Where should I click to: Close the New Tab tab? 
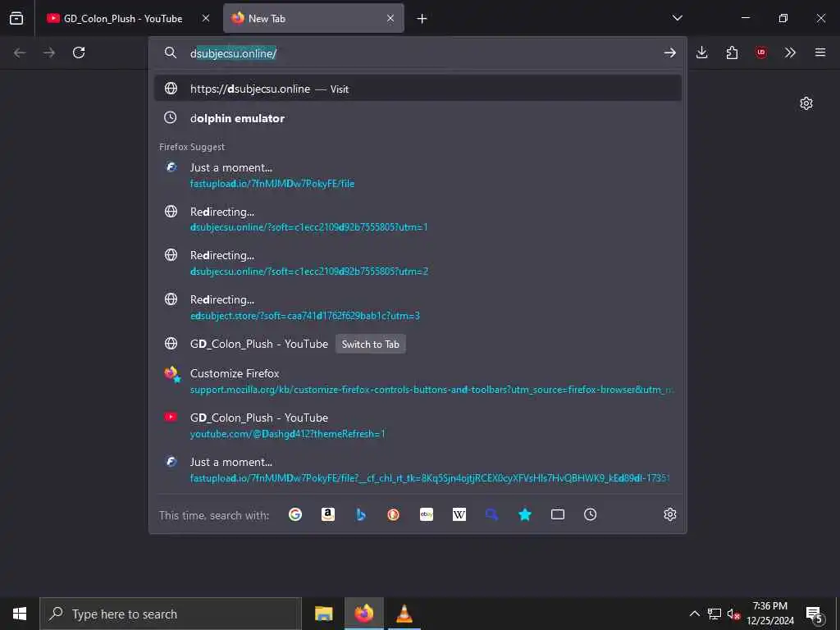pyautogui.click(x=390, y=18)
